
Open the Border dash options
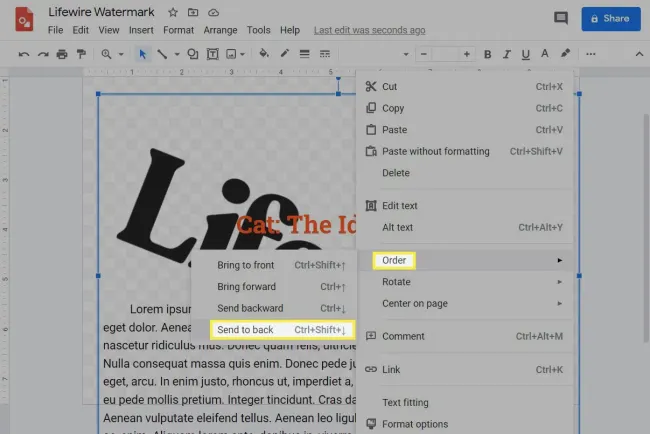(x=325, y=54)
